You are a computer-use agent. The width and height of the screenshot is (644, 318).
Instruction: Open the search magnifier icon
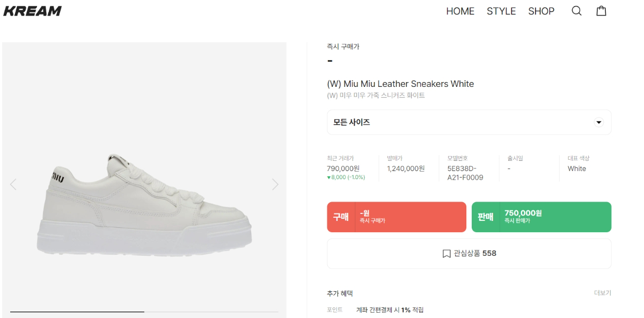[x=576, y=11]
